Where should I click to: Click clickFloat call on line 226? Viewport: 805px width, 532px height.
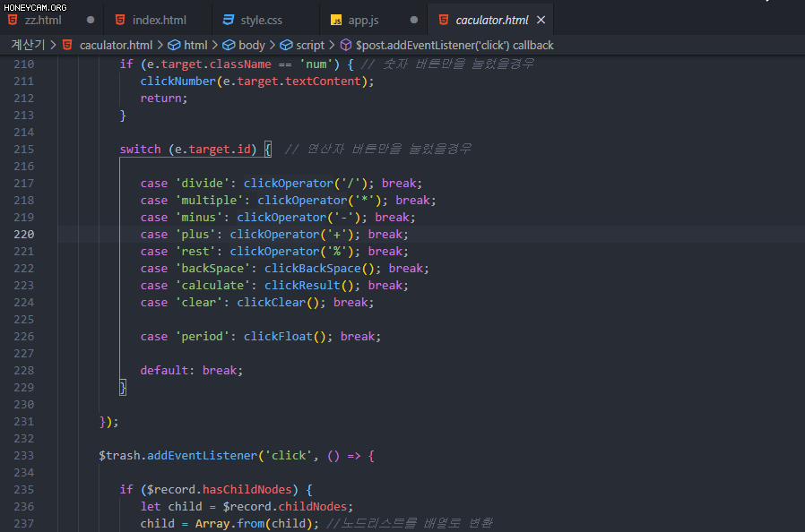(x=278, y=337)
